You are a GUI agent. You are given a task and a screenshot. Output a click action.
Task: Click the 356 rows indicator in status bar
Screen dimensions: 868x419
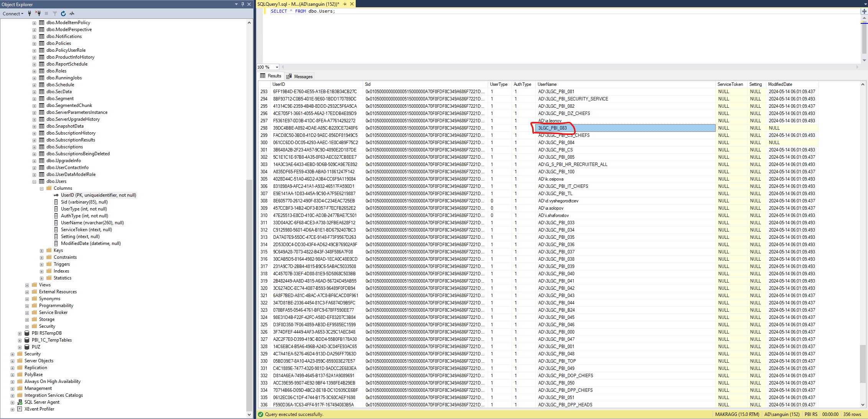click(x=853, y=414)
